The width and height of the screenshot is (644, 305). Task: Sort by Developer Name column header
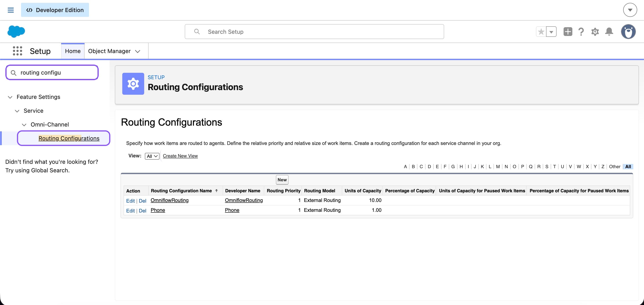[x=243, y=191]
